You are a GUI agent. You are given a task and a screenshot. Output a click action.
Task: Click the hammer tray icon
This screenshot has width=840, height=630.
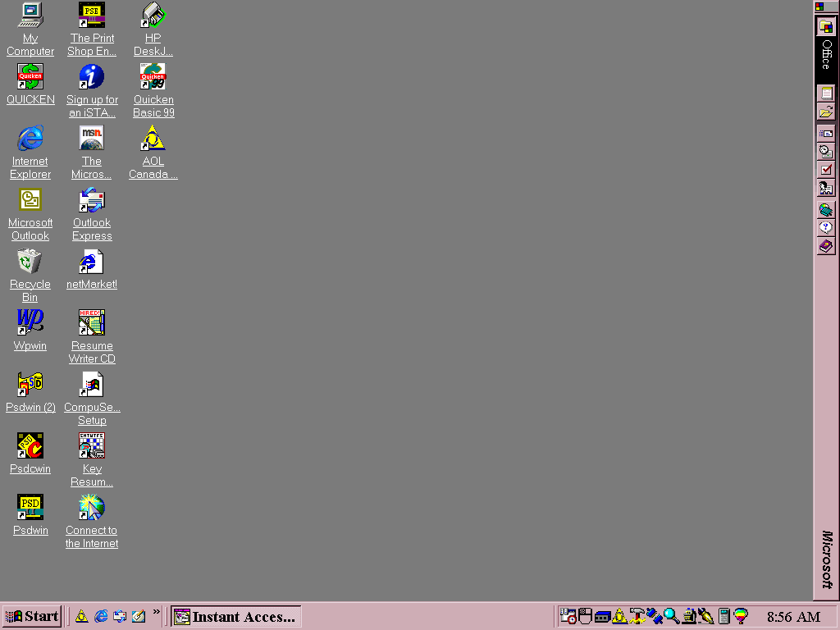637,616
